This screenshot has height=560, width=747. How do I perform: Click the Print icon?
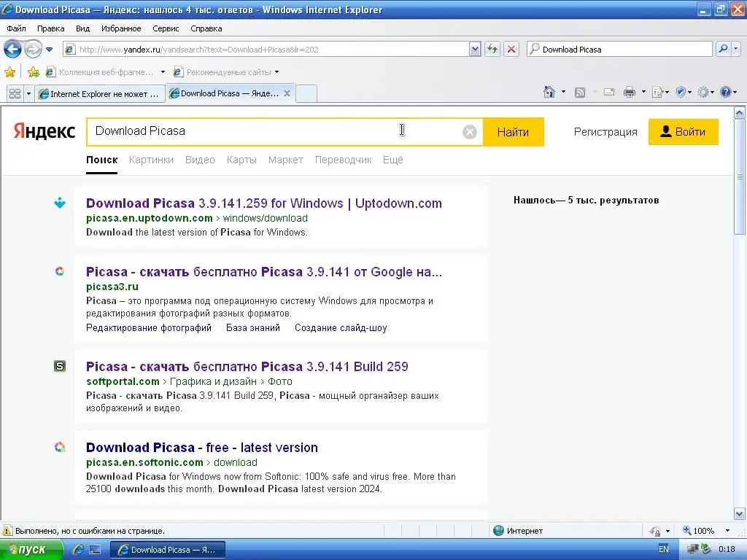[630, 92]
